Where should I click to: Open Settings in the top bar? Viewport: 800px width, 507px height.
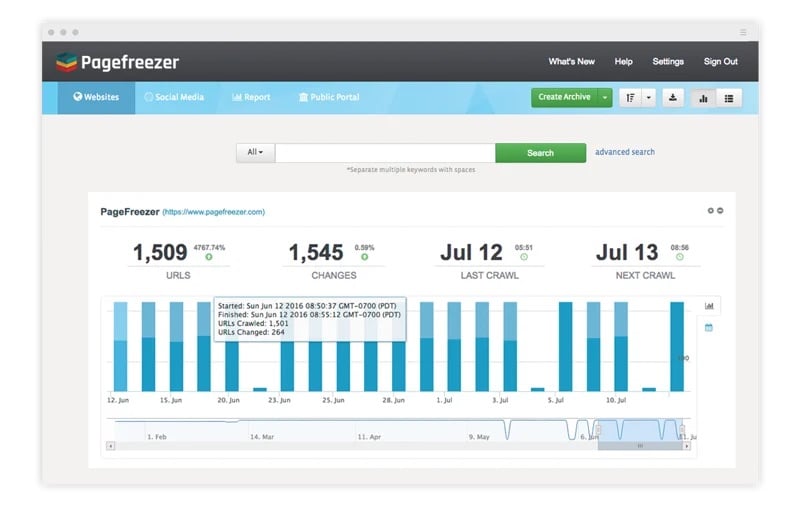click(x=668, y=61)
